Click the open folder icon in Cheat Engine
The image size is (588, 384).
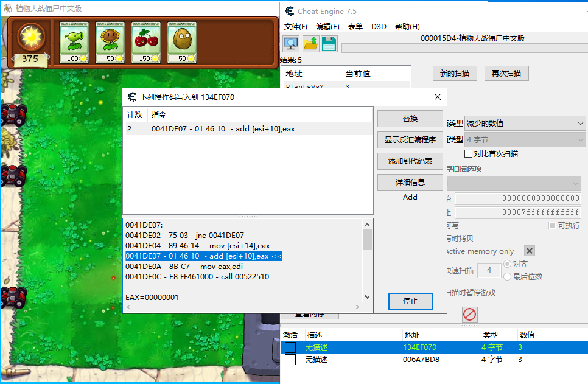pyautogui.click(x=310, y=43)
